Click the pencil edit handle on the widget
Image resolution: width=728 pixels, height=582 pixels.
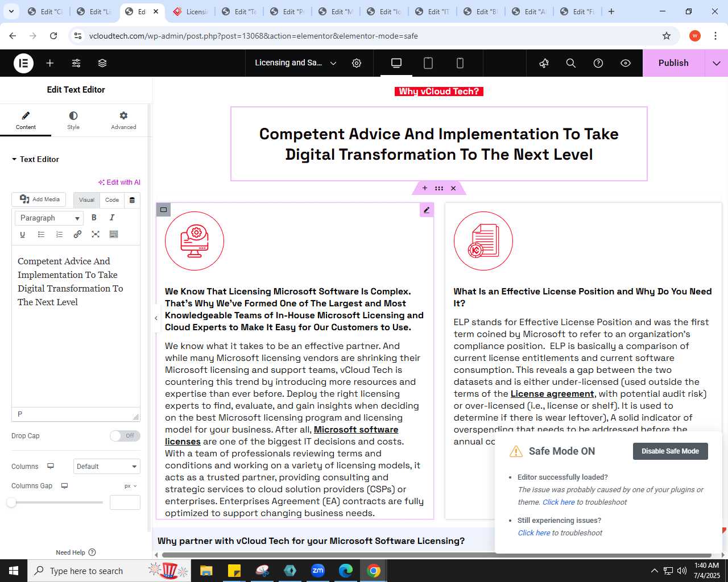pos(427,210)
